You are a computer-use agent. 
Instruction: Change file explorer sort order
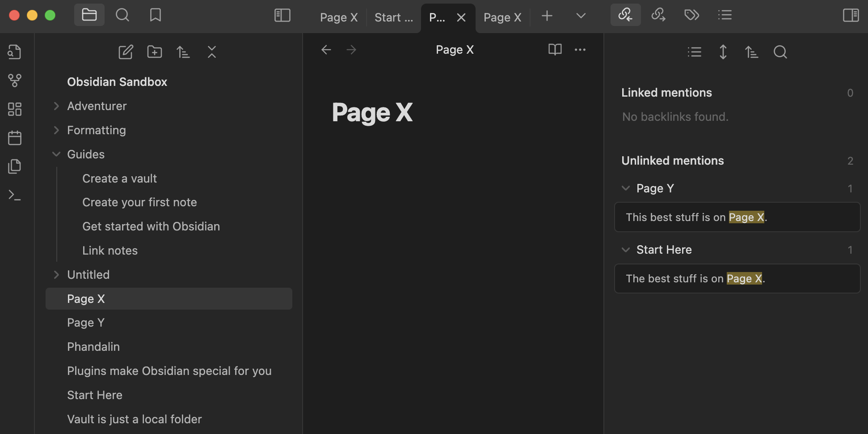183,52
